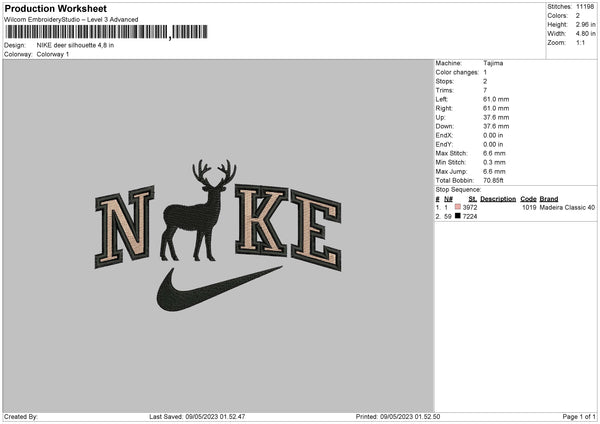This screenshot has width=600, height=424.
Task: Click the Left value 61.0 mm
Action: click(x=496, y=99)
